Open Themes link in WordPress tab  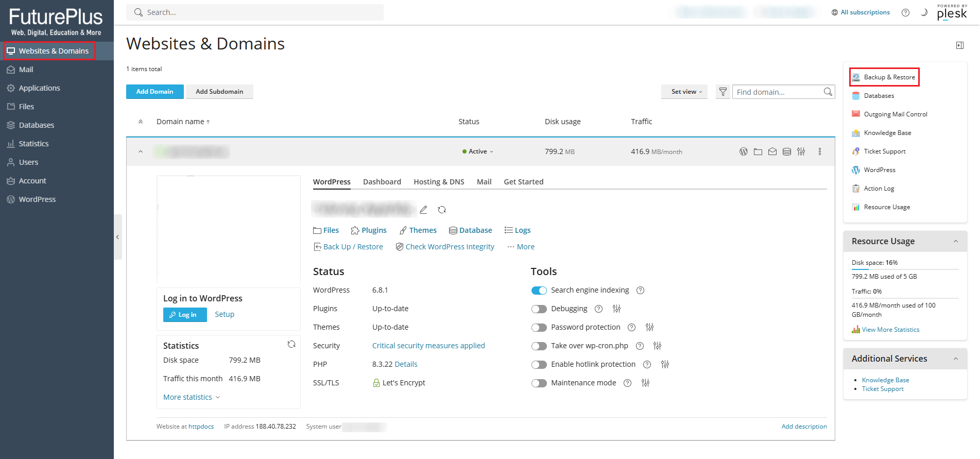point(418,230)
